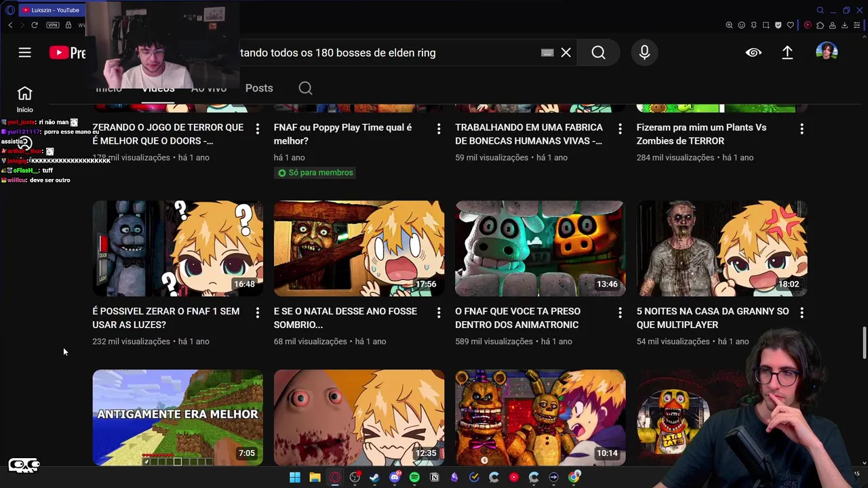Clear the search box with the X

point(566,52)
